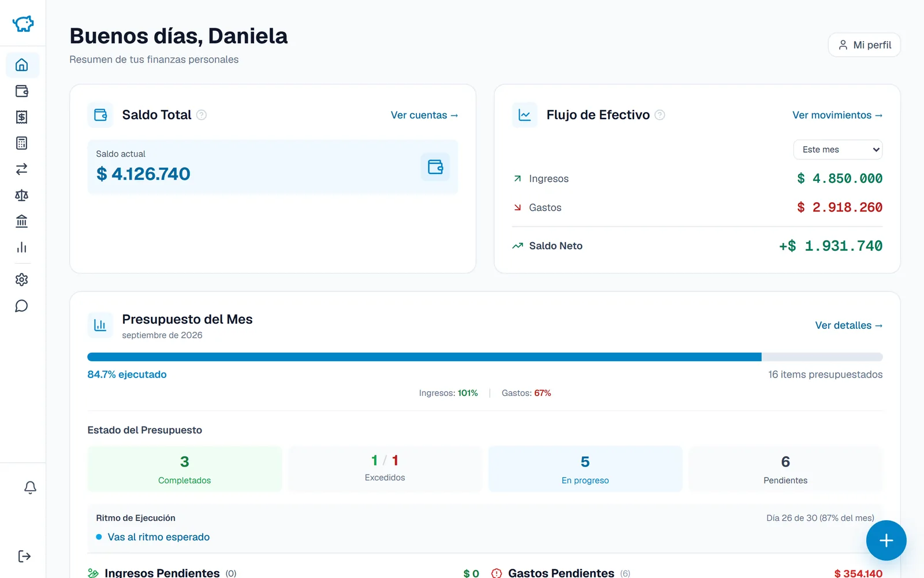Screen dimensions: 924x578
Task: Open the Mi perfil button
Action: [865, 45]
